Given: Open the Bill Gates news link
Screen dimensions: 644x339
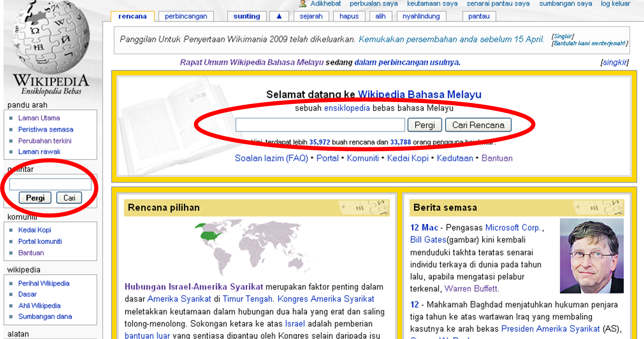Looking at the screenshot, I should [428, 240].
